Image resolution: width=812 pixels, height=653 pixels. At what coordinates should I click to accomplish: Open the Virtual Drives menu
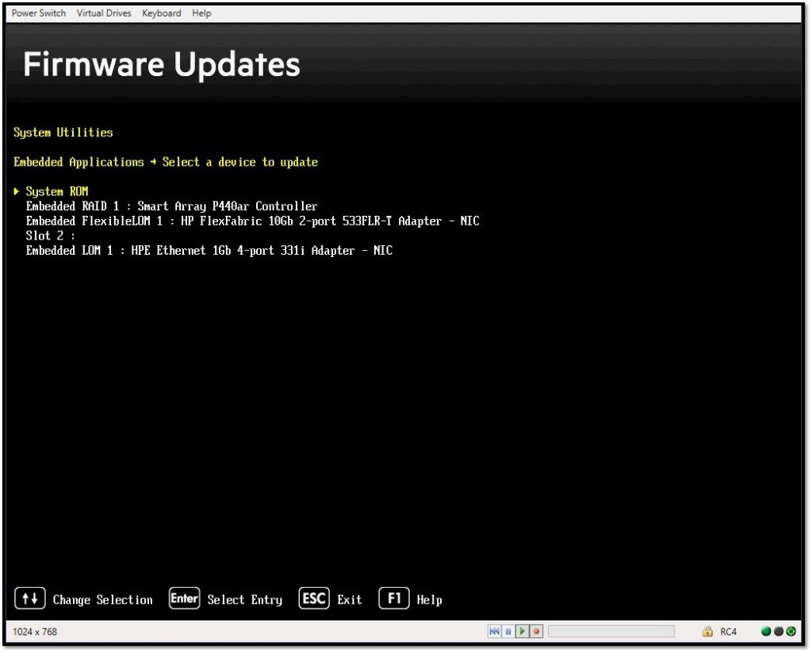pyautogui.click(x=104, y=13)
